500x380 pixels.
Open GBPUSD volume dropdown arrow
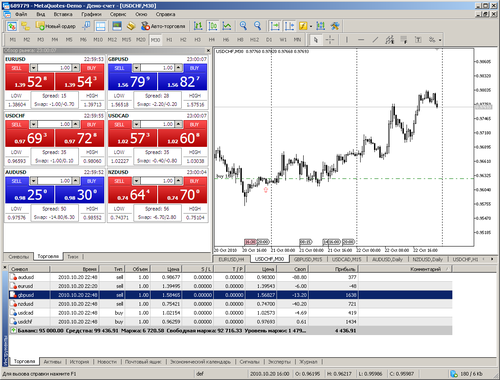click(x=136, y=68)
